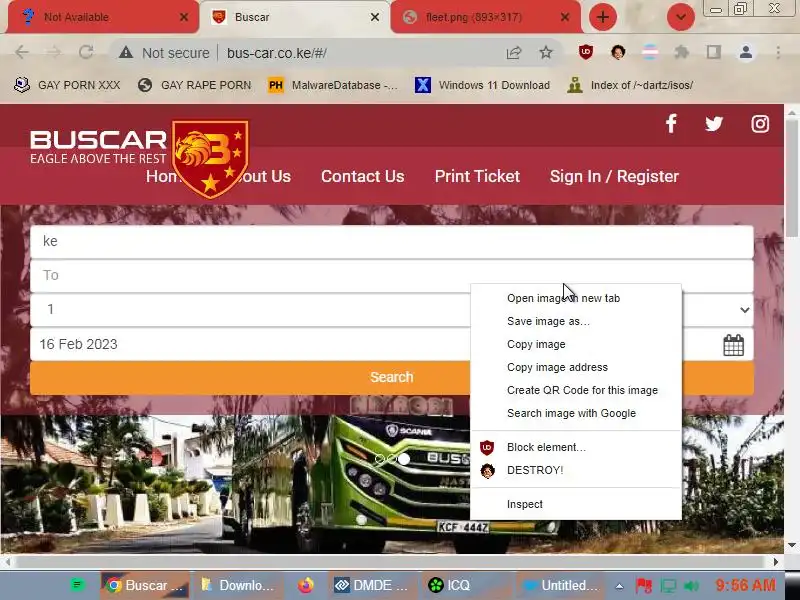The image size is (800, 600).
Task: Select DESTROY! from context menu
Action: pos(576,470)
